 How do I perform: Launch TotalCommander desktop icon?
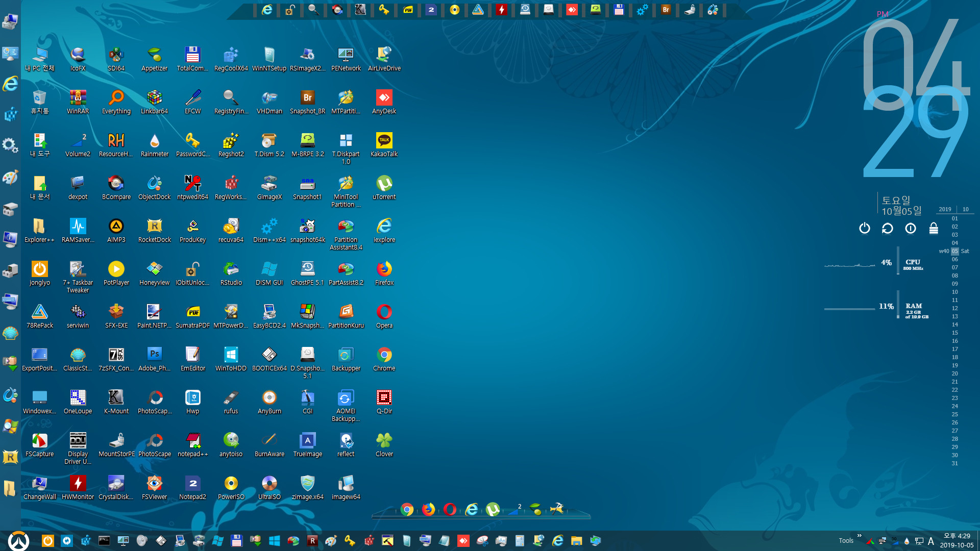coord(192,59)
